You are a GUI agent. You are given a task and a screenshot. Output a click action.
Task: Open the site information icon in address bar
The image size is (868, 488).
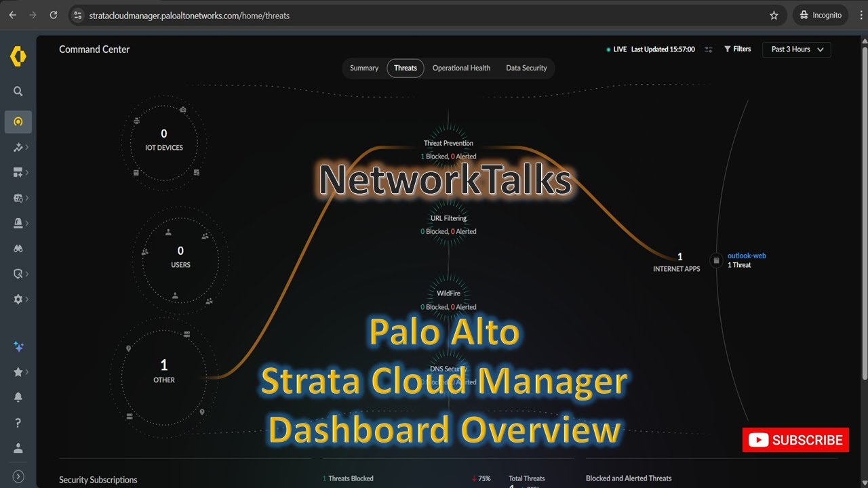pyautogui.click(x=77, y=15)
